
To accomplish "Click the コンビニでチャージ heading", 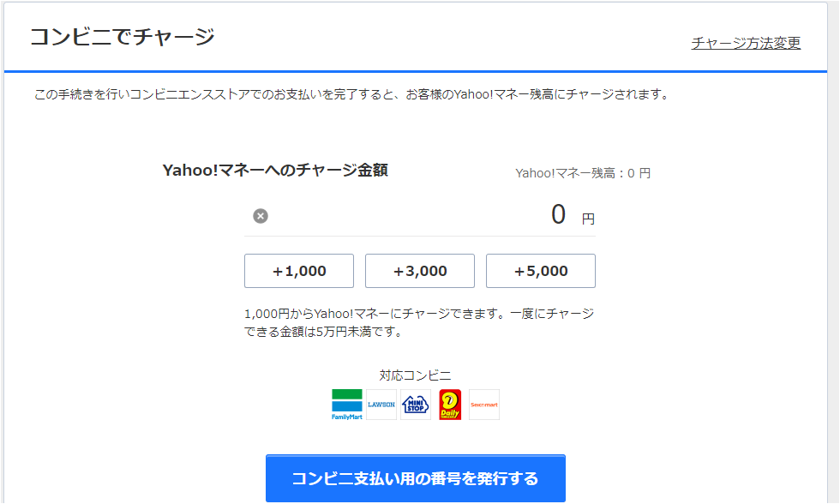I will [122, 37].
